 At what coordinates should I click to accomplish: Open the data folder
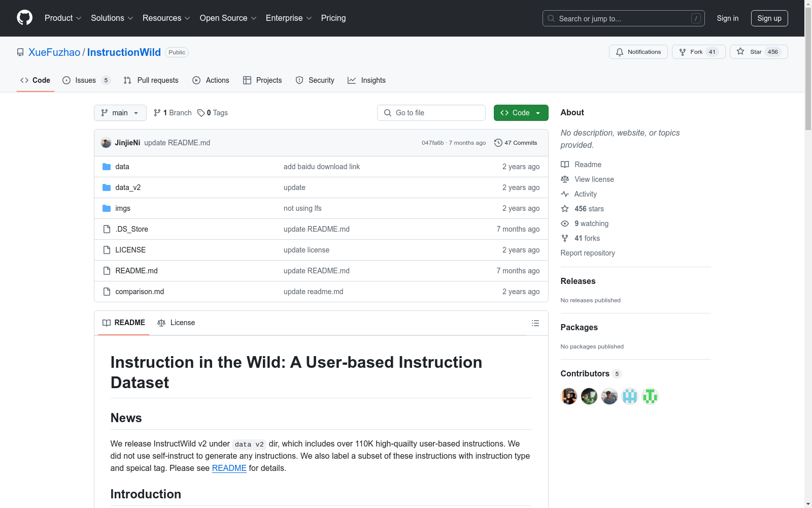[x=122, y=167]
